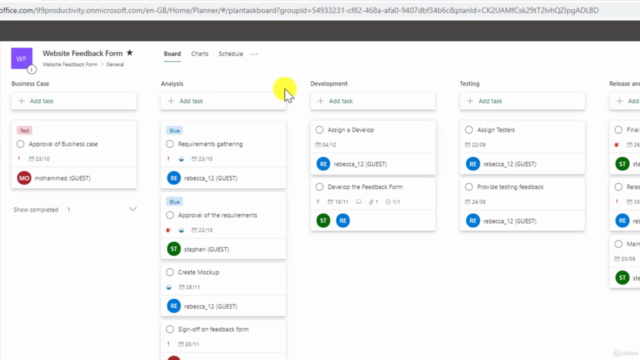This screenshot has height=360, width=640.
Task: Click the Testing column header
Action: tap(469, 84)
